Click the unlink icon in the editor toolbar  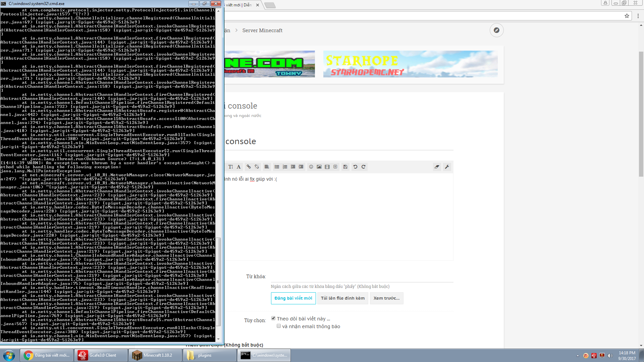(257, 167)
